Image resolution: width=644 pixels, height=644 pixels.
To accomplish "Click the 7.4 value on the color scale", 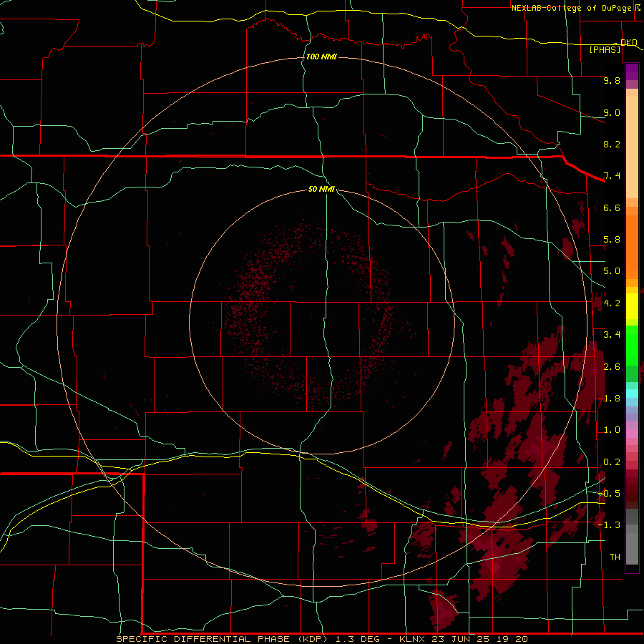I will 612,176.
